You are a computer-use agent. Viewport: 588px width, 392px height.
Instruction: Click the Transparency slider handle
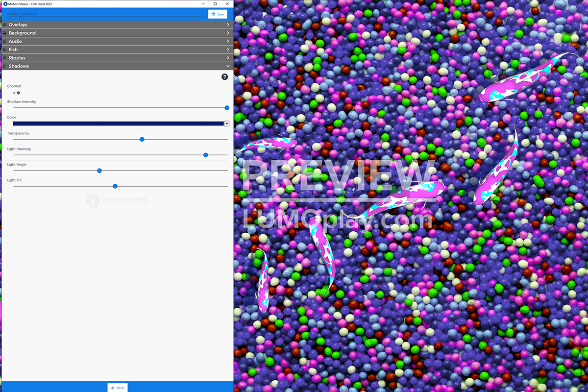pyautogui.click(x=142, y=139)
